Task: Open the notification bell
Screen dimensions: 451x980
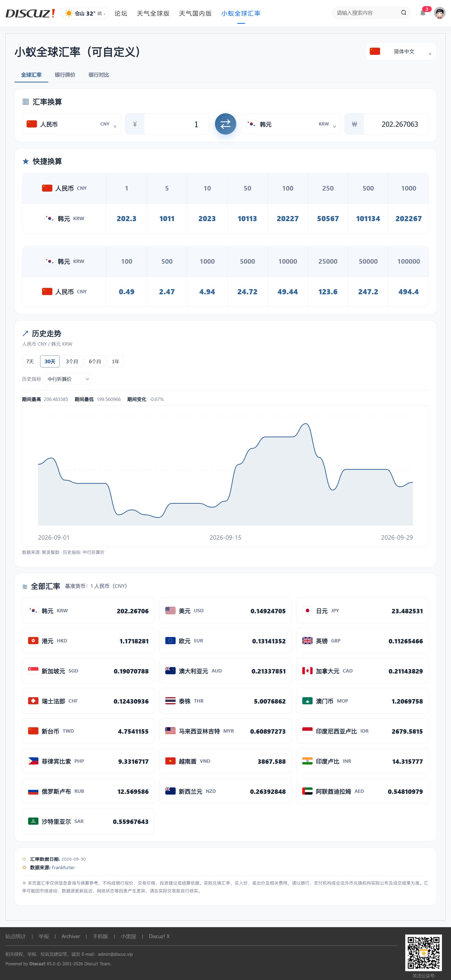Action: (422, 13)
